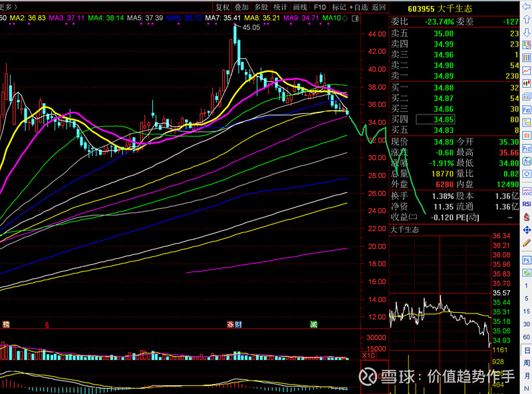Click the 大千生态 intraday panel label
532x394 pixels.
tap(404, 230)
